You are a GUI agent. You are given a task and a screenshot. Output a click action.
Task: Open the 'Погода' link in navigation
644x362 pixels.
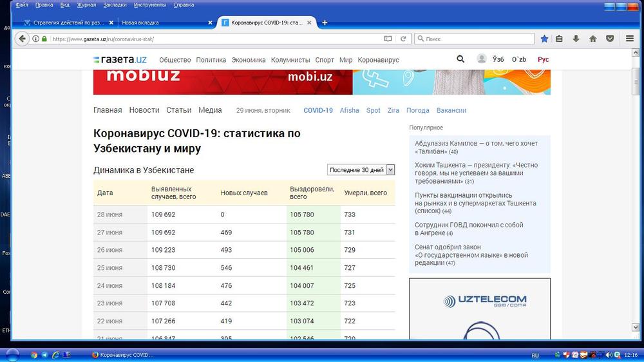click(x=418, y=110)
